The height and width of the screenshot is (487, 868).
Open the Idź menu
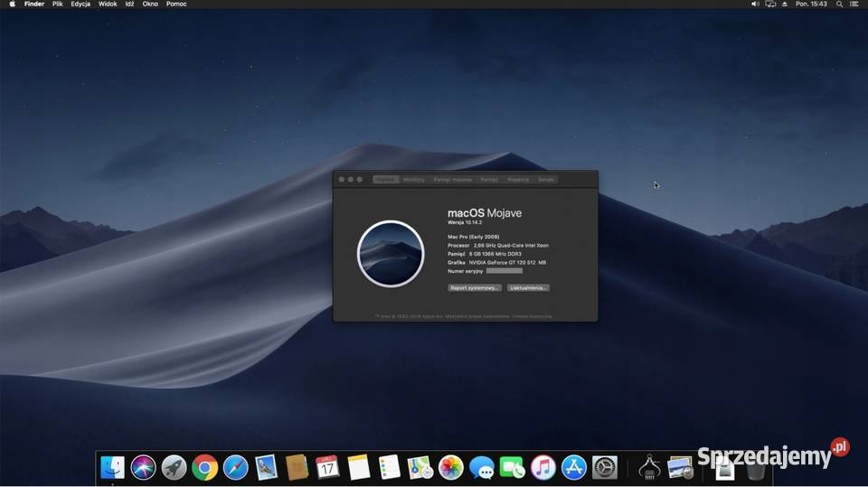[129, 4]
